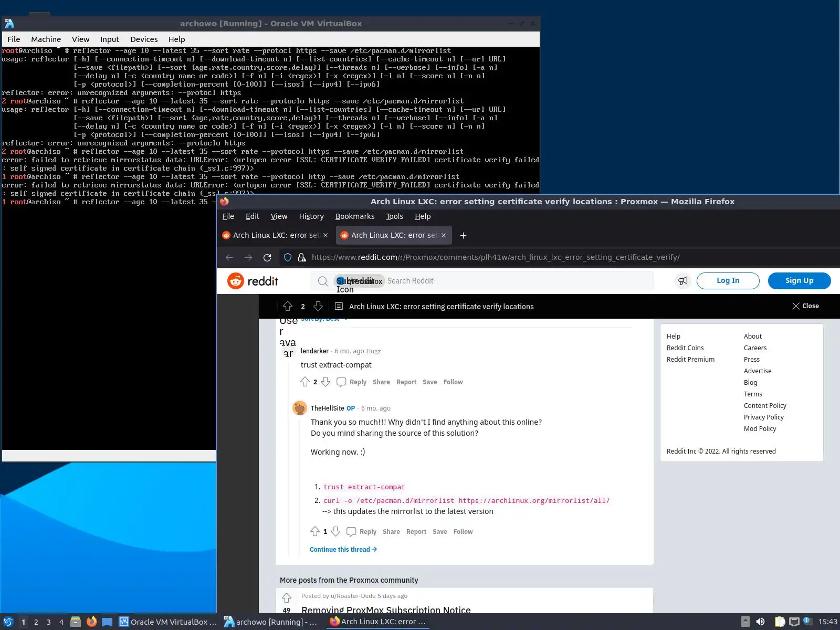Open the File menu in VirtualBox

point(14,39)
